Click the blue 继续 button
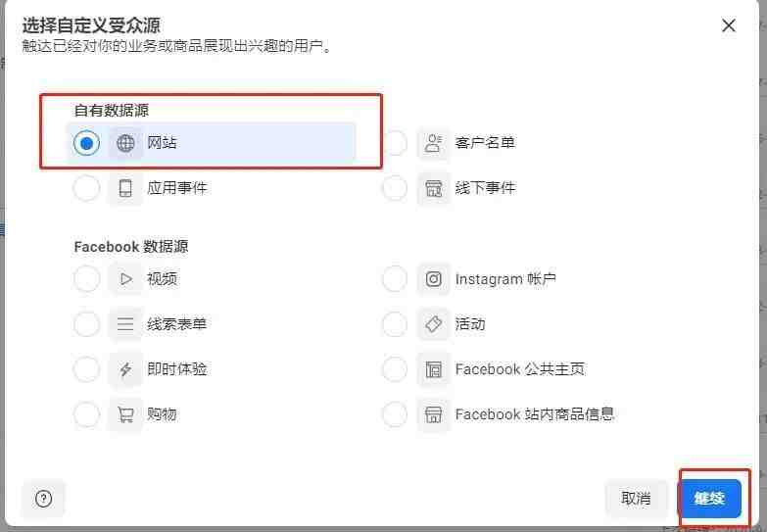767x532 pixels. pos(710,499)
